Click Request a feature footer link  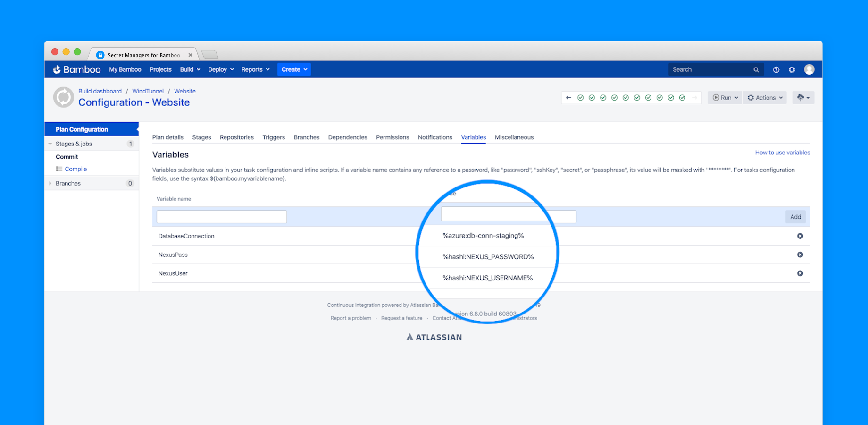(401, 318)
